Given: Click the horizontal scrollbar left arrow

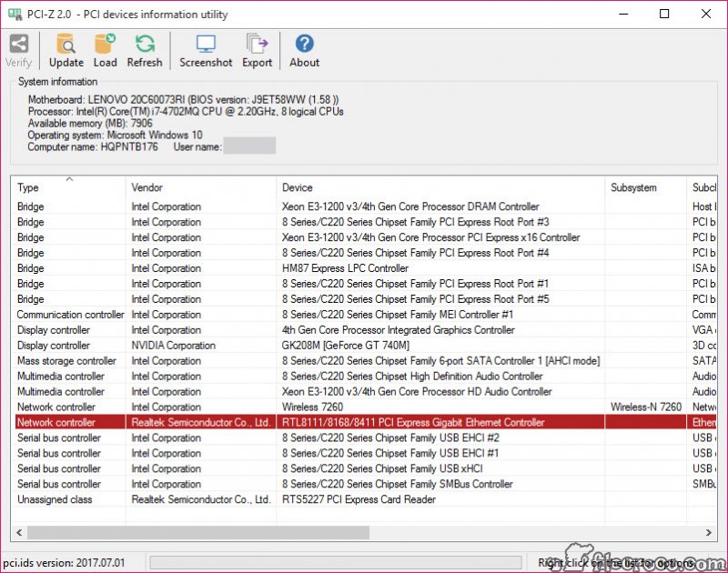Looking at the screenshot, I should [19, 532].
